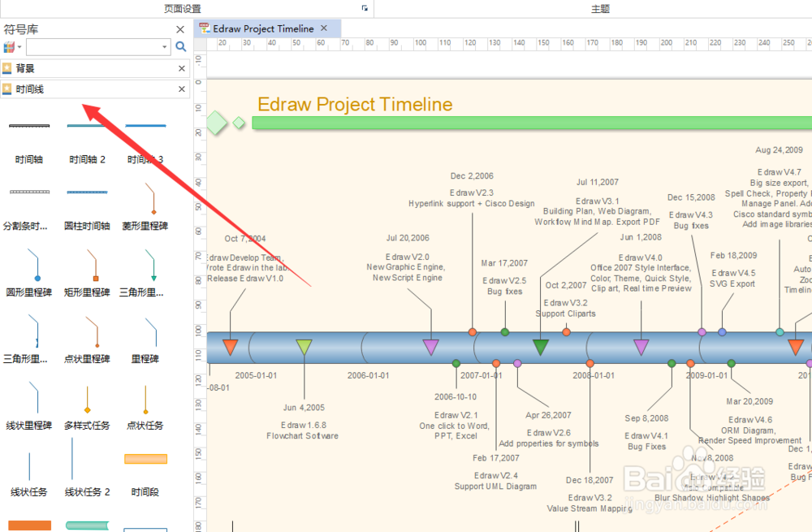Click the Feb 18,2009 blue milestone circle
The height and width of the screenshot is (532, 812).
point(723,332)
